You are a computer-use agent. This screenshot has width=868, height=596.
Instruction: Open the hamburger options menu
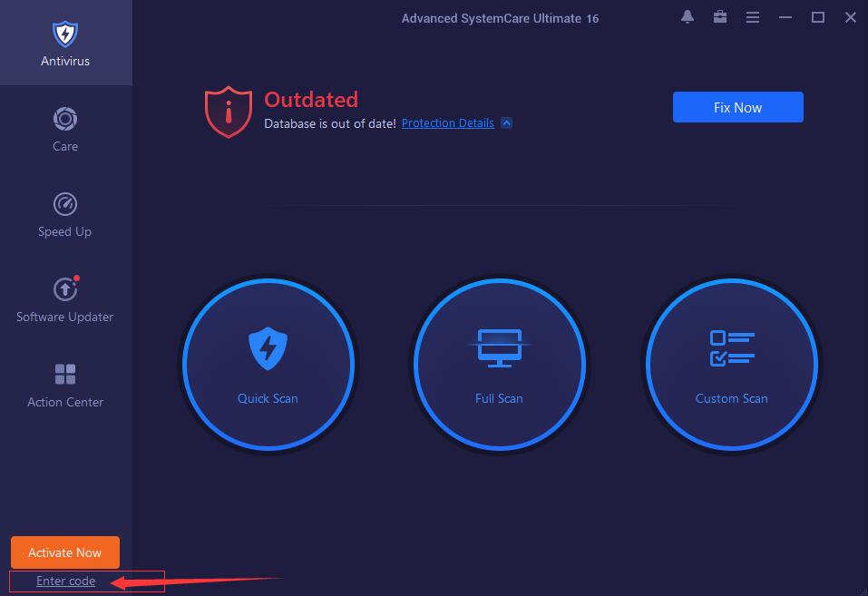(x=752, y=18)
